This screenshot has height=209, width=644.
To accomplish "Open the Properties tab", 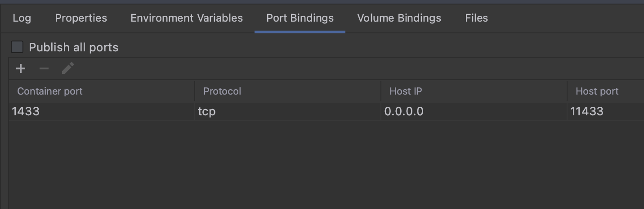I will [x=81, y=18].
